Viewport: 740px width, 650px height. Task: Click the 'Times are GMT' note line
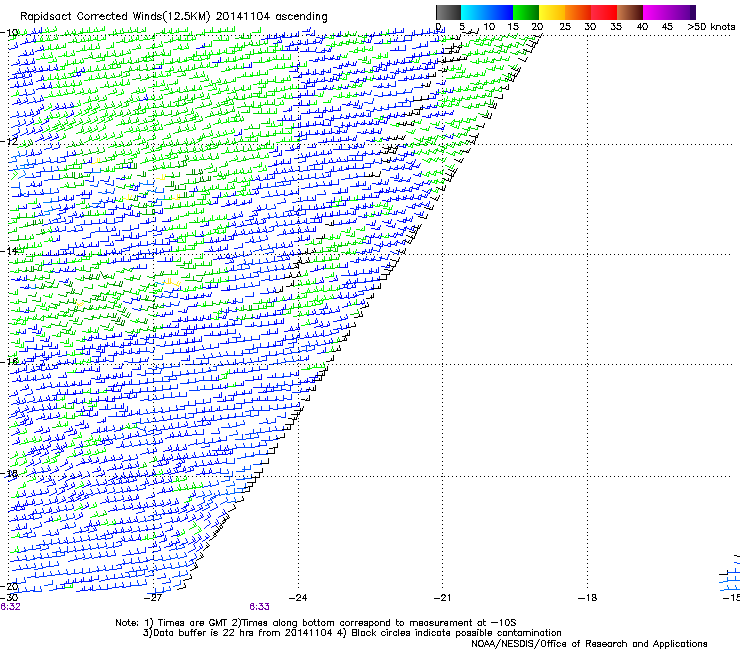[x=316, y=623]
